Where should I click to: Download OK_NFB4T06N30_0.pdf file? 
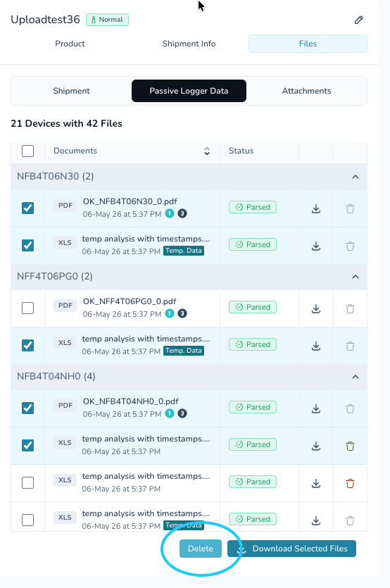click(x=316, y=209)
